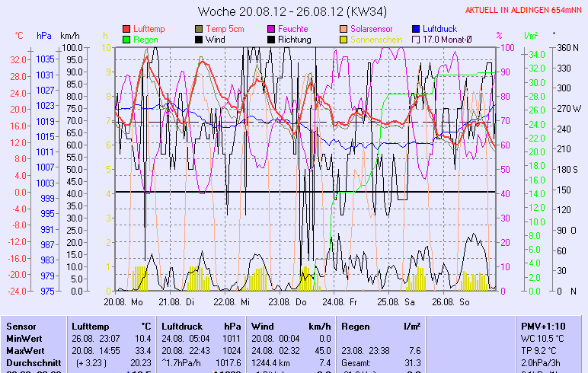Click the Lufttemp column header in the table
This screenshot has width=588, height=373.
88,325
